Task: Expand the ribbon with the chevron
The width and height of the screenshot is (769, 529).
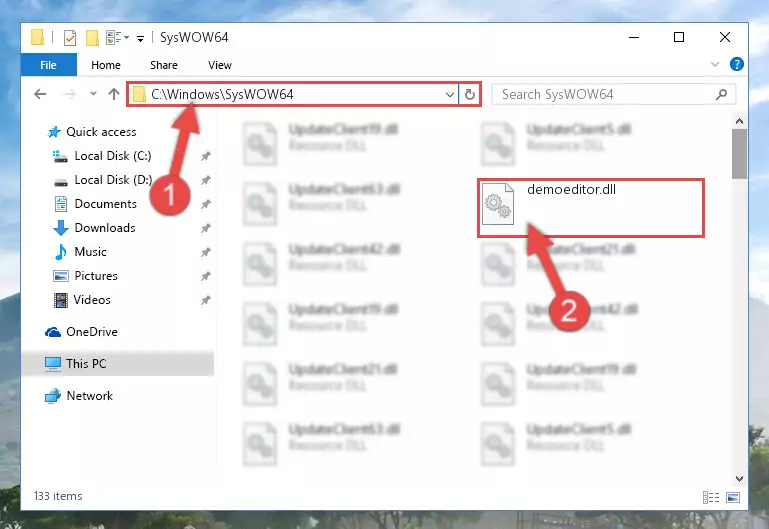Action: pyautogui.click(x=715, y=64)
